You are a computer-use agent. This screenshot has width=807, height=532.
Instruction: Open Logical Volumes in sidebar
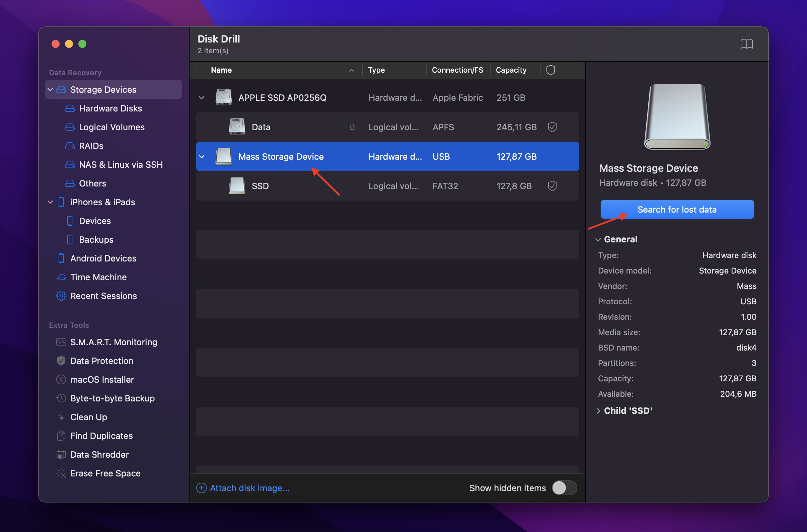[x=112, y=127]
